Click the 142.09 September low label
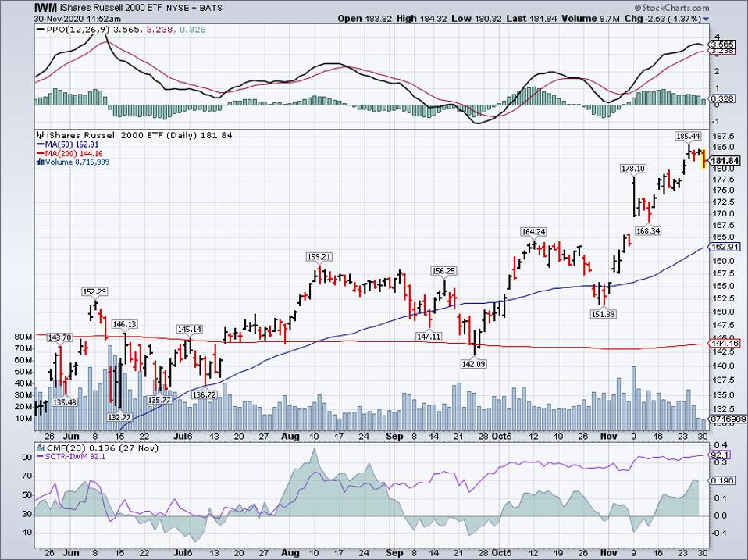The image size is (748, 560). (x=474, y=364)
